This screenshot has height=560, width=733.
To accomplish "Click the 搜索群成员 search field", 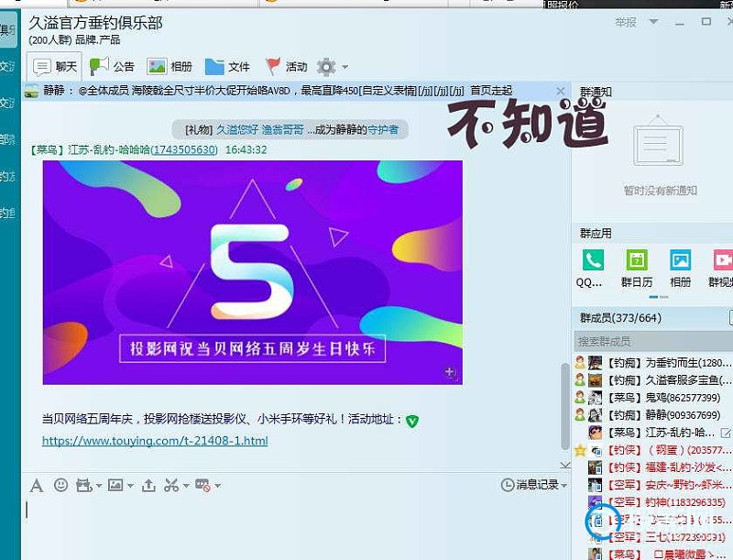I will (653, 341).
